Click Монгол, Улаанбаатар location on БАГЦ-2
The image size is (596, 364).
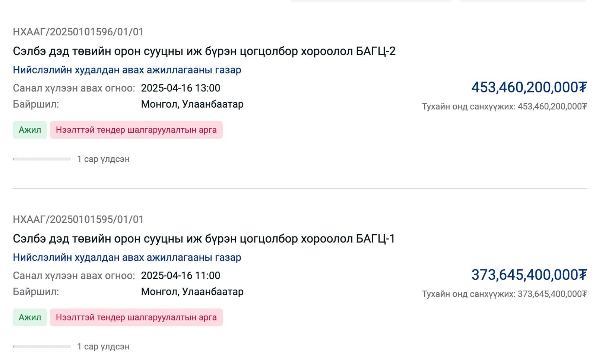click(x=192, y=104)
